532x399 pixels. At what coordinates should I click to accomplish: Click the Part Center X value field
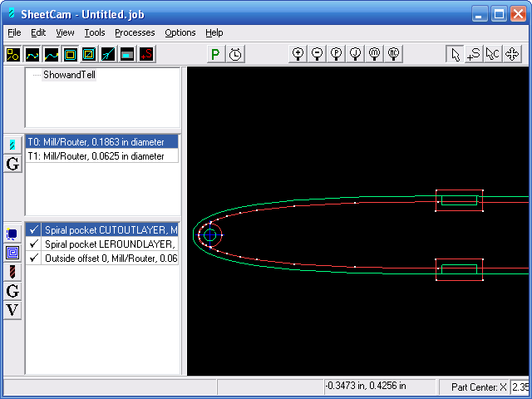[x=520, y=387]
